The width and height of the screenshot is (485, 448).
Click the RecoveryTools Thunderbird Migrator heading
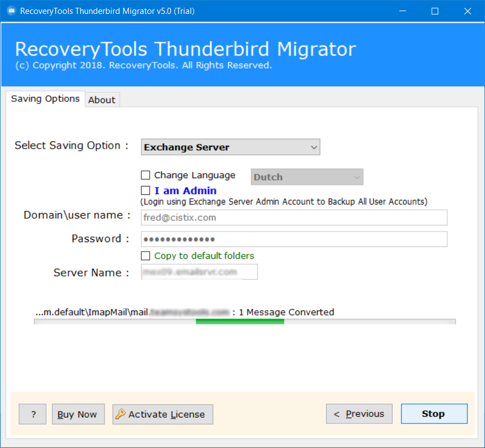pos(186,49)
